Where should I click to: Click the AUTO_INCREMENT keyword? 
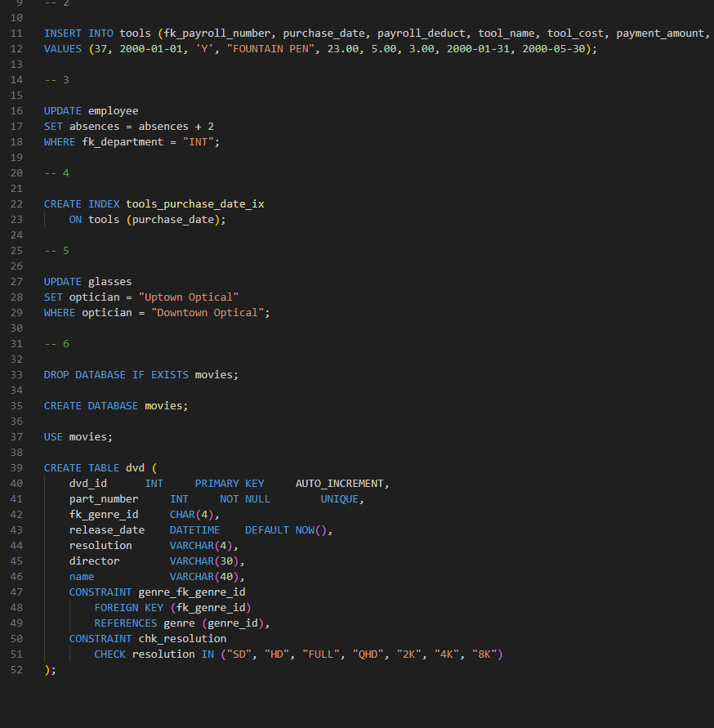341,483
